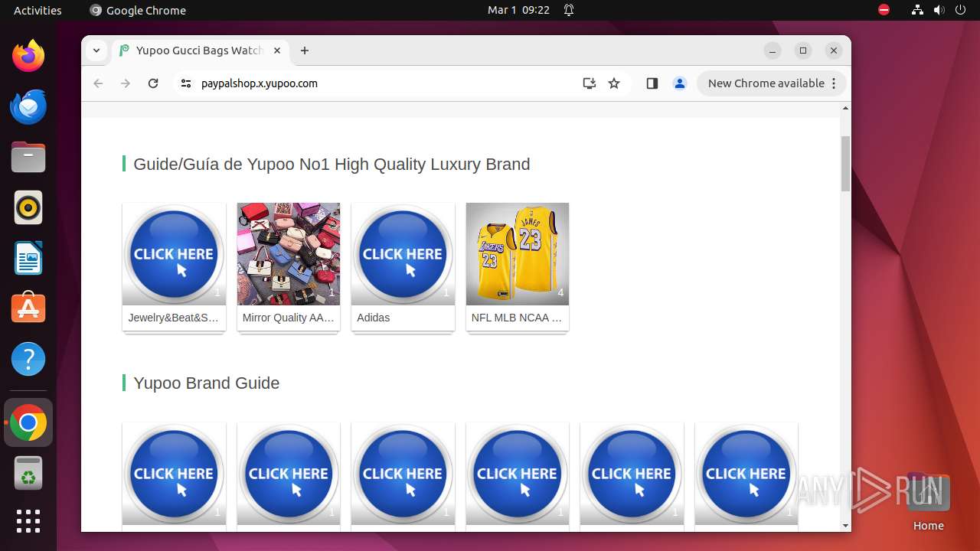The height and width of the screenshot is (551, 980).
Task: Show Applications grid in dock
Action: coord(28,521)
